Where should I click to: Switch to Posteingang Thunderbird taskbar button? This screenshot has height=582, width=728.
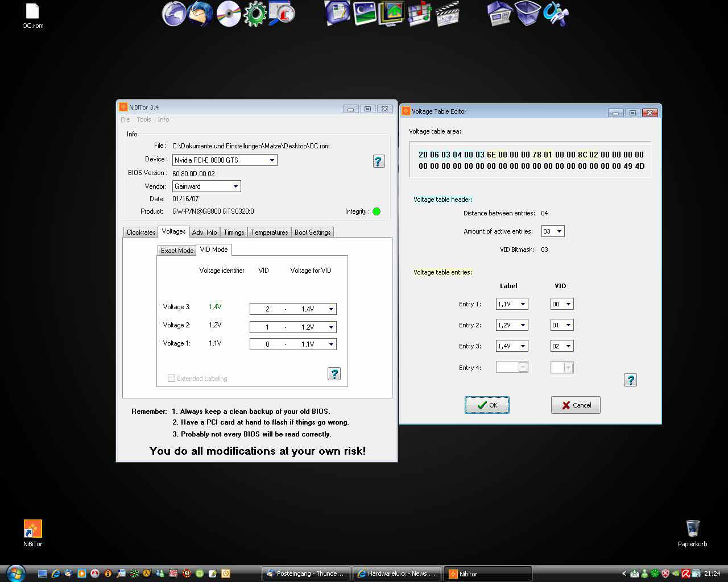pyautogui.click(x=305, y=573)
